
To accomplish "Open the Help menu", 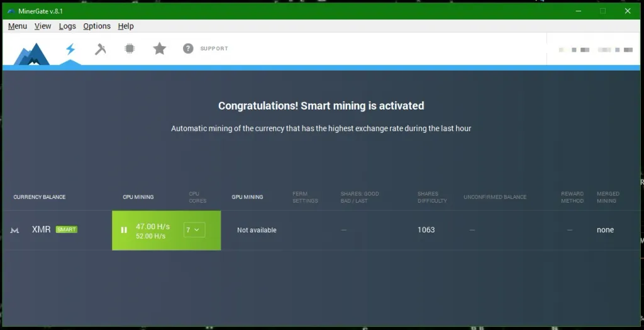I will [126, 26].
